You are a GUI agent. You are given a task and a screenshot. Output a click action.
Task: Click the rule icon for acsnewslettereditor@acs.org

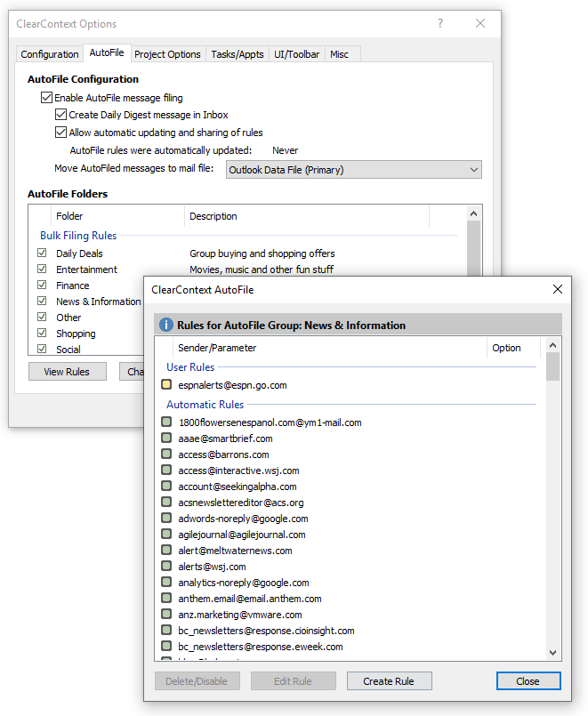pyautogui.click(x=166, y=502)
